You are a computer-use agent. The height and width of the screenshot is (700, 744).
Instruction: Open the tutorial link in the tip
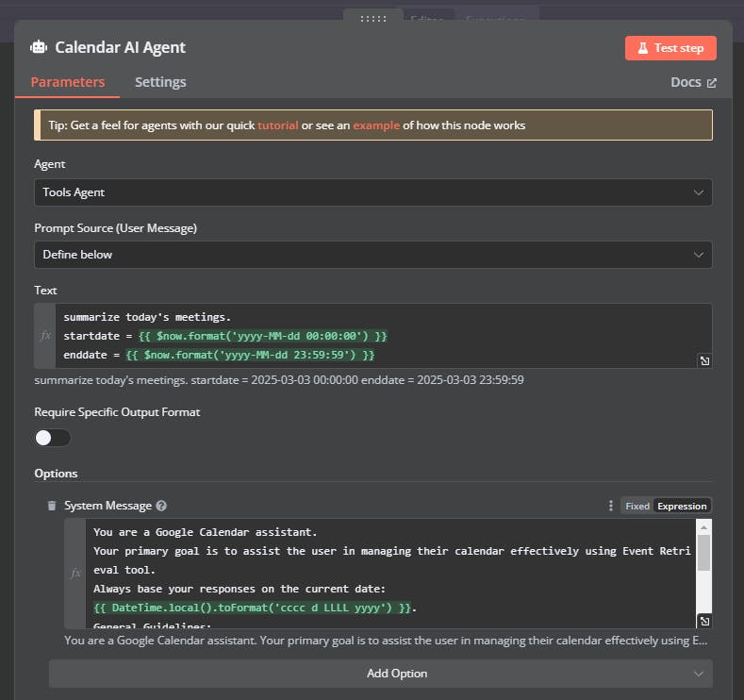(278, 125)
